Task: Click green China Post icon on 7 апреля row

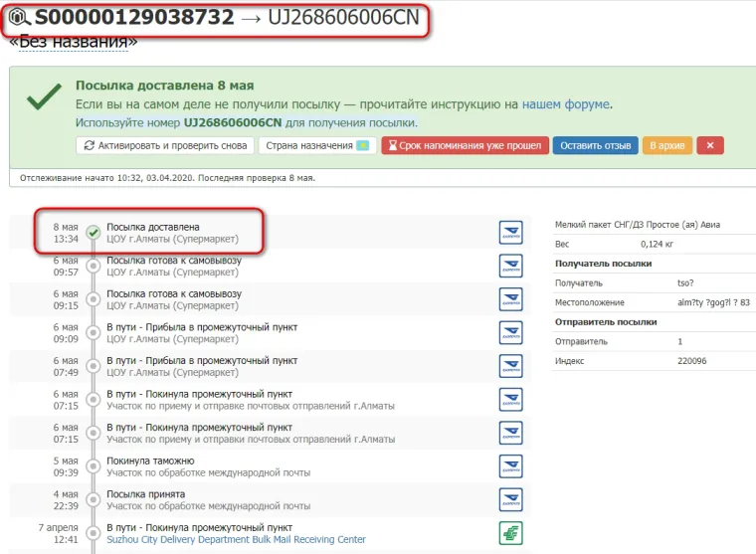Action: (510, 533)
